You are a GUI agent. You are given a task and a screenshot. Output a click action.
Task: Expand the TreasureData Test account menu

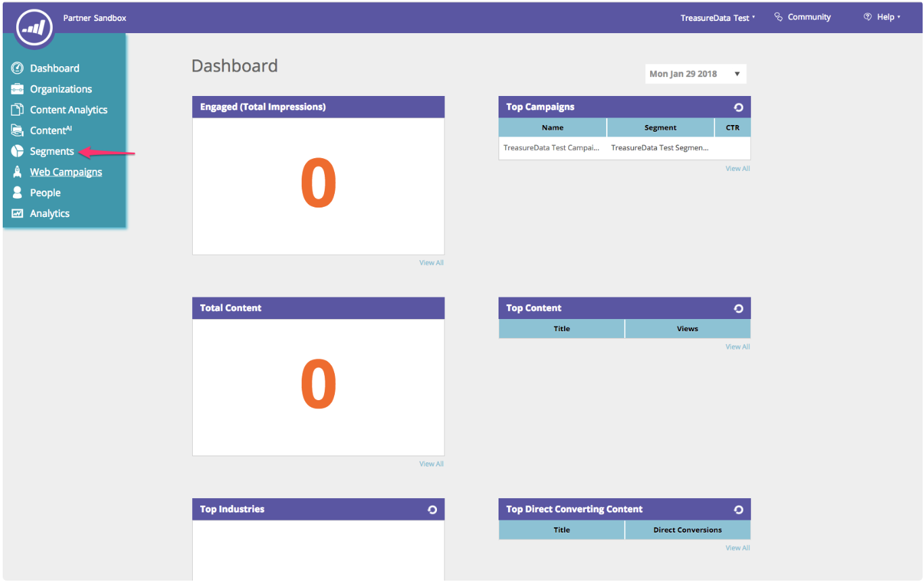click(x=718, y=18)
